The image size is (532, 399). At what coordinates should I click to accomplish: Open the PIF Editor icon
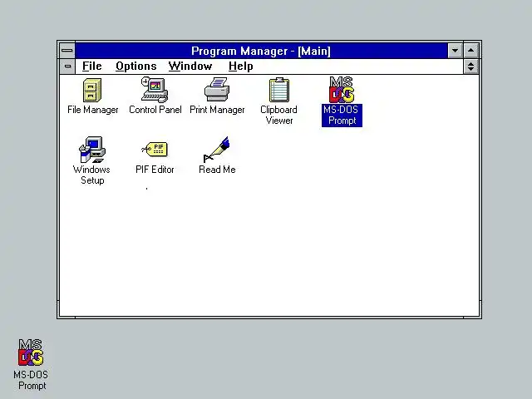[x=155, y=150]
